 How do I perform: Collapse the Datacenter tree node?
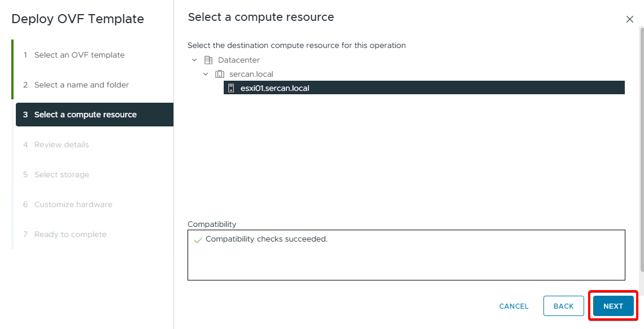point(194,60)
